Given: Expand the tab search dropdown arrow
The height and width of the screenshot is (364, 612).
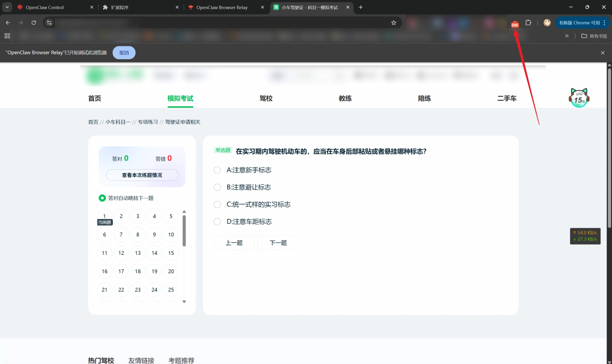Looking at the screenshot, I should (7, 7).
